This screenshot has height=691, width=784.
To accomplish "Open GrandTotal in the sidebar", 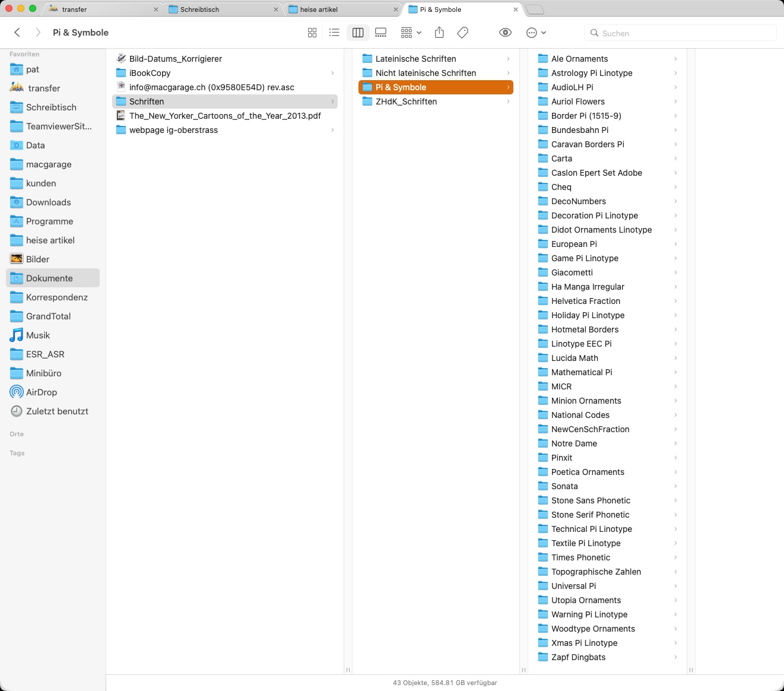I will click(x=52, y=316).
